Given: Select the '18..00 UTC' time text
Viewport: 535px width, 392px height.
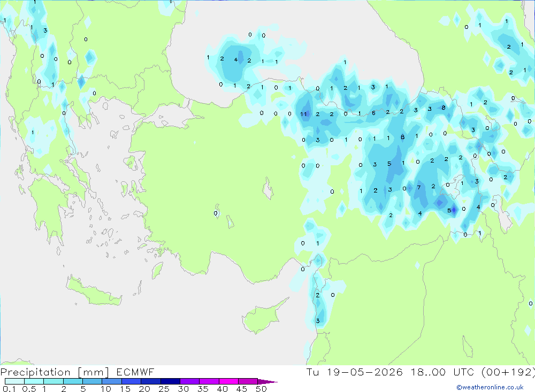Looking at the screenshot, I should point(442,372).
